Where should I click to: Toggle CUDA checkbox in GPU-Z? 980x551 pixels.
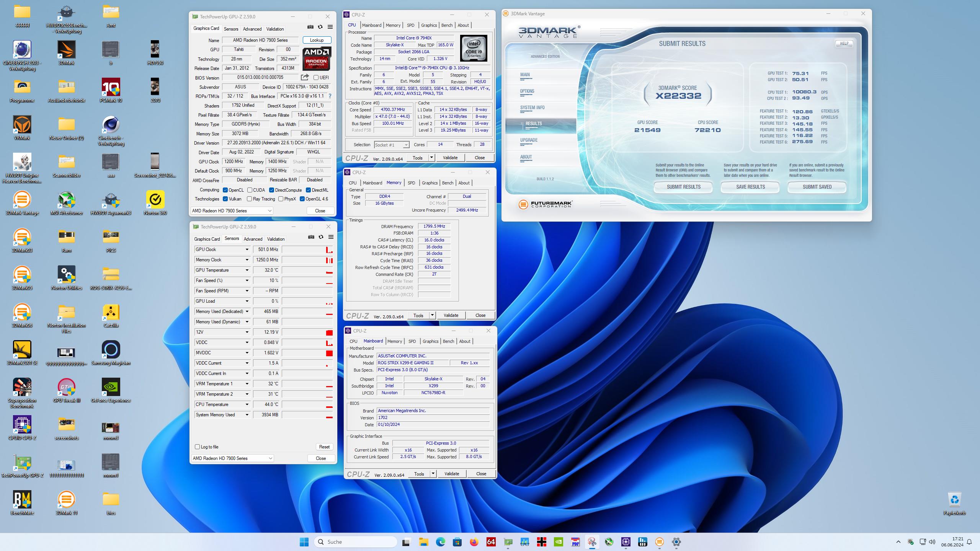250,190
